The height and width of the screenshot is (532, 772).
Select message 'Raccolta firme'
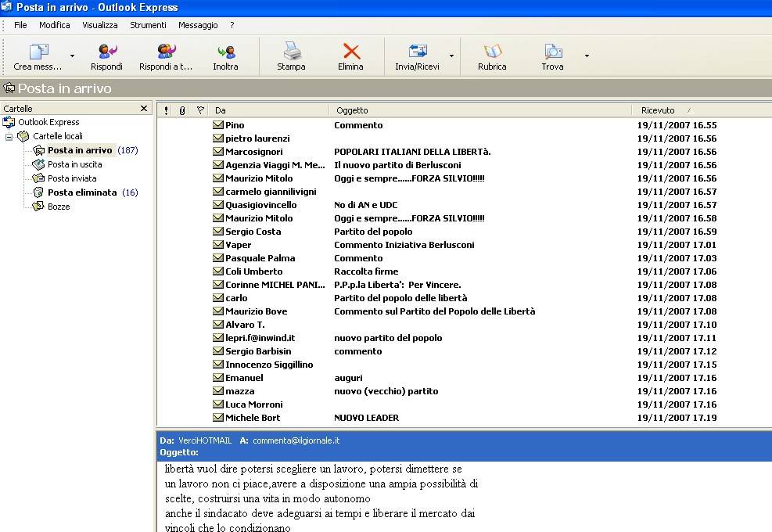tap(465, 271)
